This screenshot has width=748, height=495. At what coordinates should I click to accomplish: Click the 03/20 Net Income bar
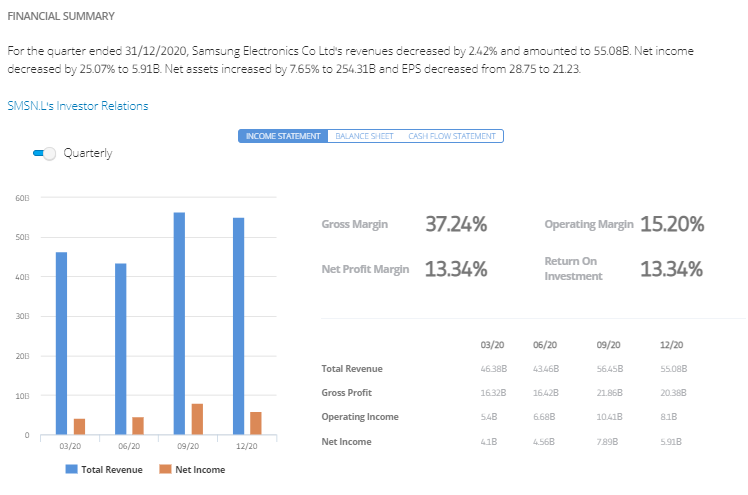click(x=80, y=427)
